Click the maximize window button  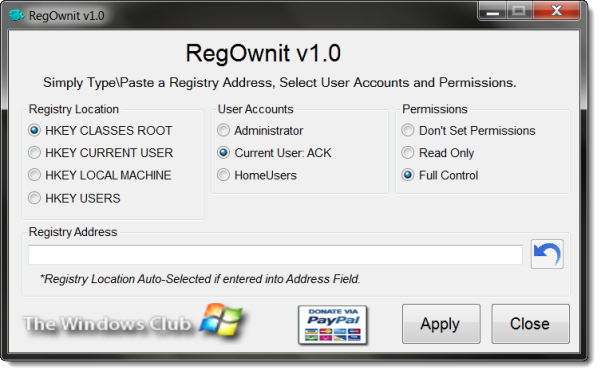[519, 11]
